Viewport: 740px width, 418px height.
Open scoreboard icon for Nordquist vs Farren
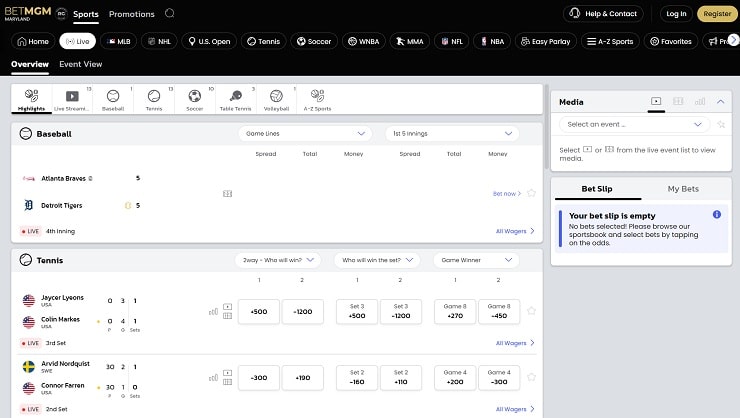(227, 382)
